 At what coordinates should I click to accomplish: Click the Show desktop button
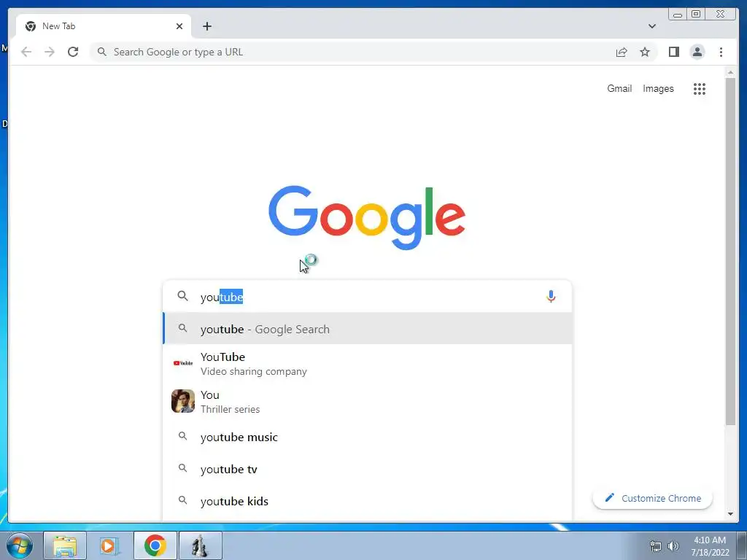(742, 546)
